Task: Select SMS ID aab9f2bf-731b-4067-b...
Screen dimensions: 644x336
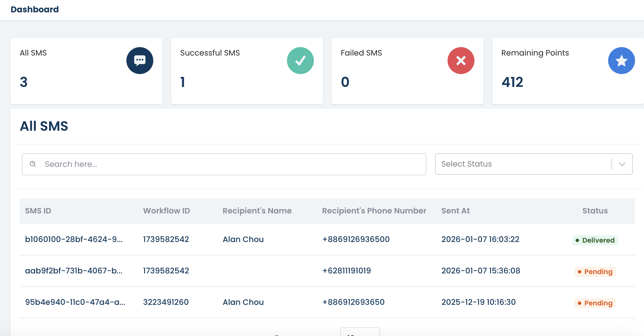Action: [x=74, y=271]
